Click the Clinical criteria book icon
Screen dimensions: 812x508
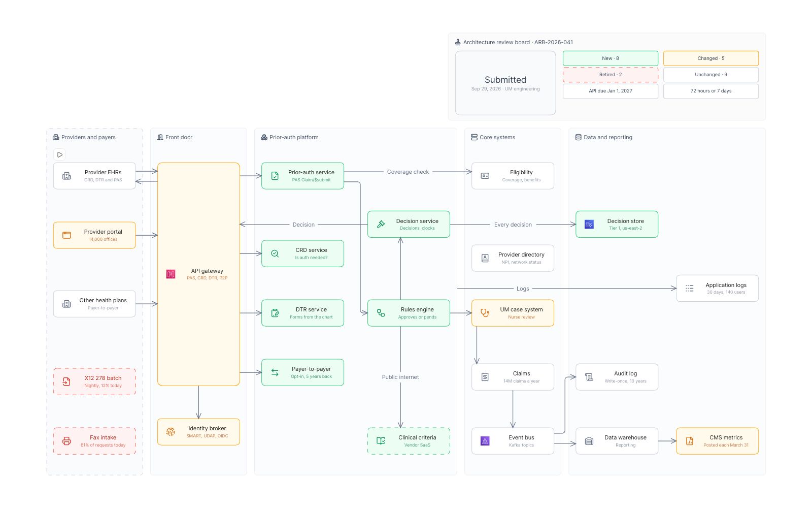[x=381, y=441]
